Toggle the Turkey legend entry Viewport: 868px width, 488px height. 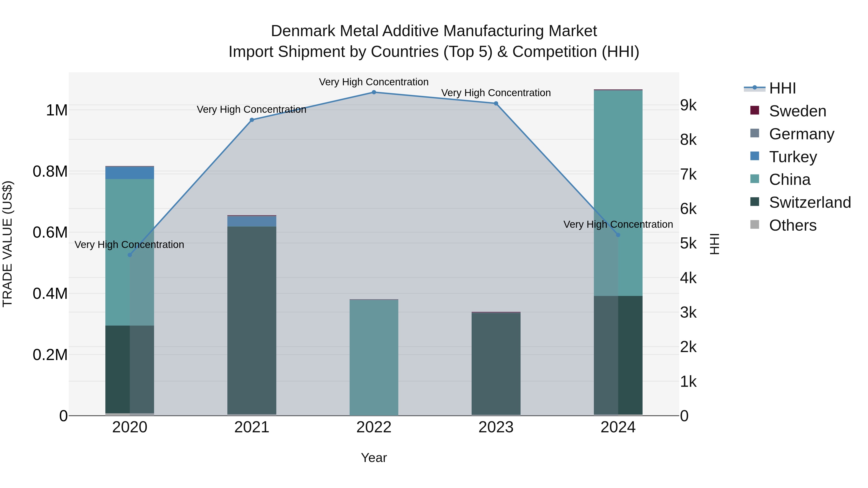point(783,157)
